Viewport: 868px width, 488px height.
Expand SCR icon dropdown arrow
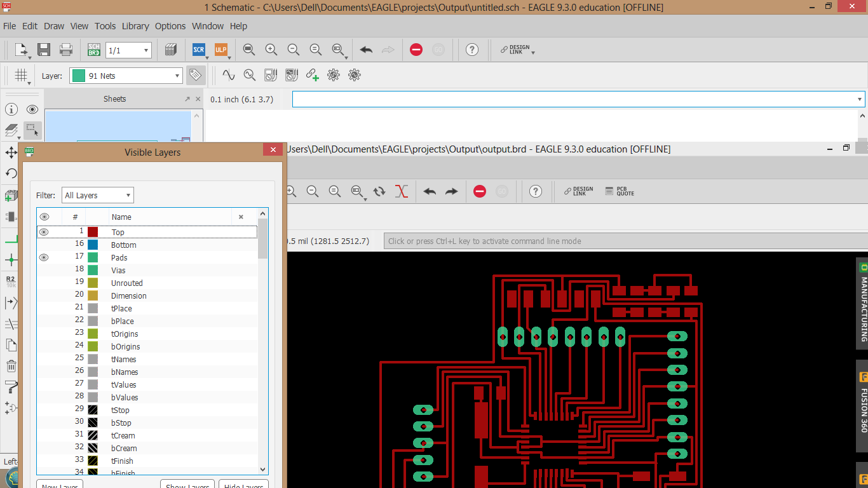coord(207,57)
